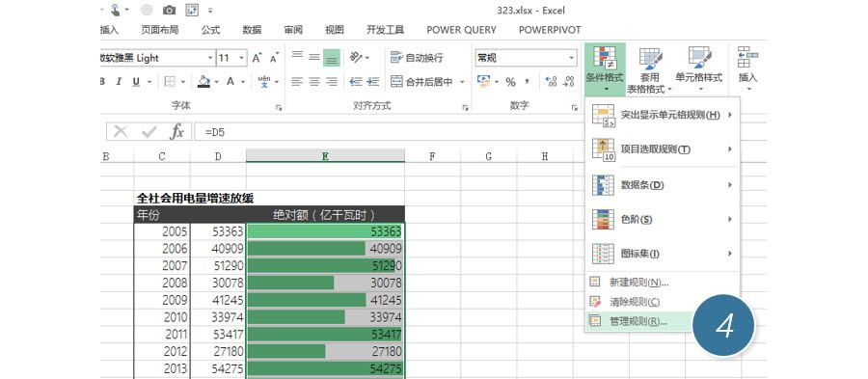Click the 条件格式 conditional formatting button
The height and width of the screenshot is (379, 868).
[x=605, y=69]
